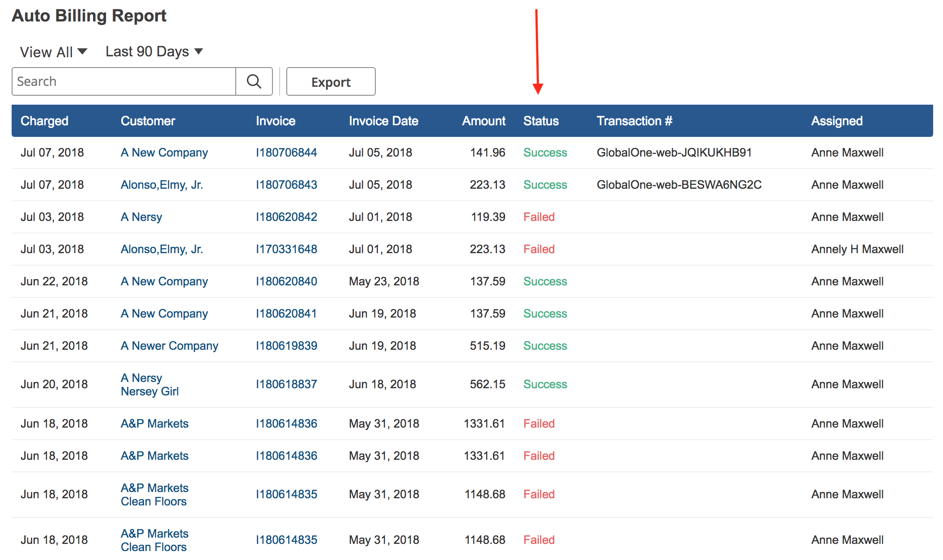
Task: Focus the Search input field
Action: tap(124, 81)
